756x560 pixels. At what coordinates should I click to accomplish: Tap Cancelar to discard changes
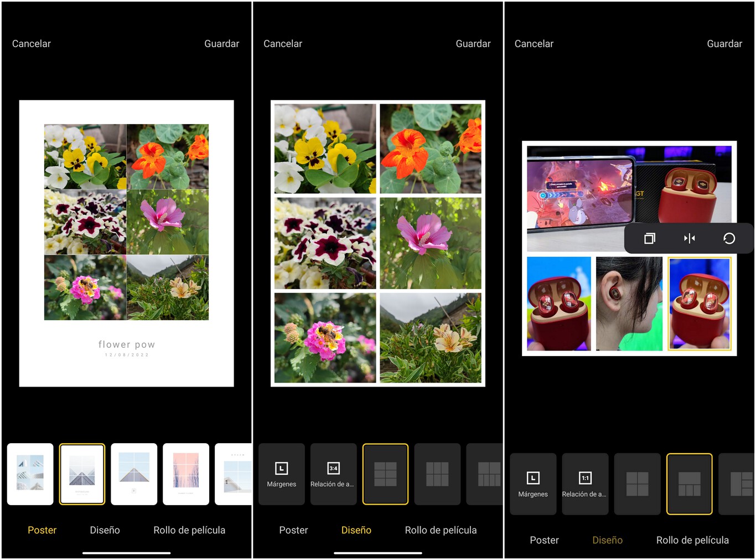31,43
